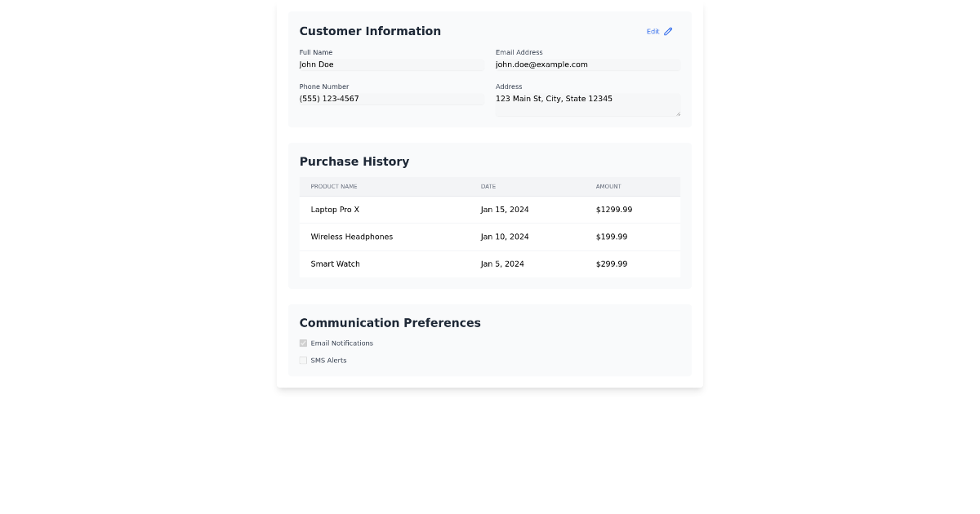Viewport: 980px width, 514px height.
Task: Toggle the SMS Alerts checkbox
Action: point(303,360)
